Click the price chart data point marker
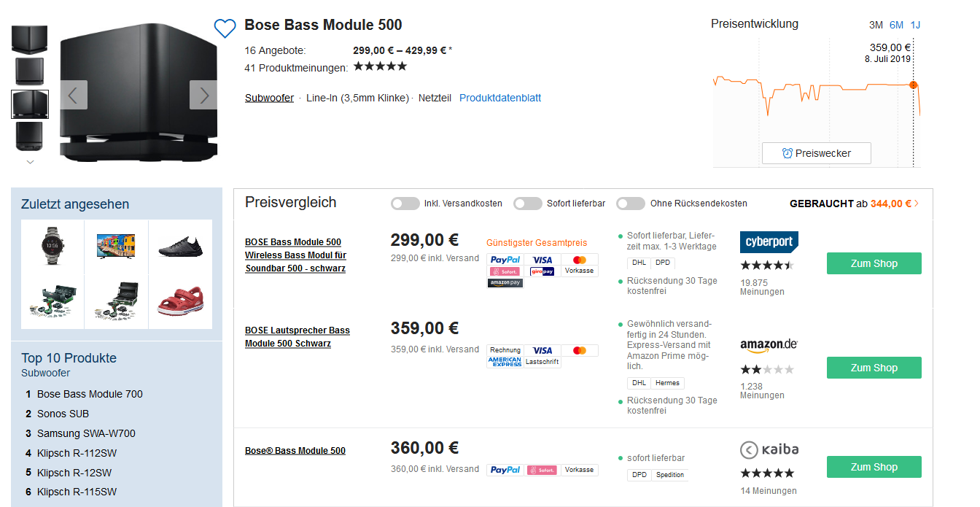This screenshot has width=980, height=507. pos(913,85)
